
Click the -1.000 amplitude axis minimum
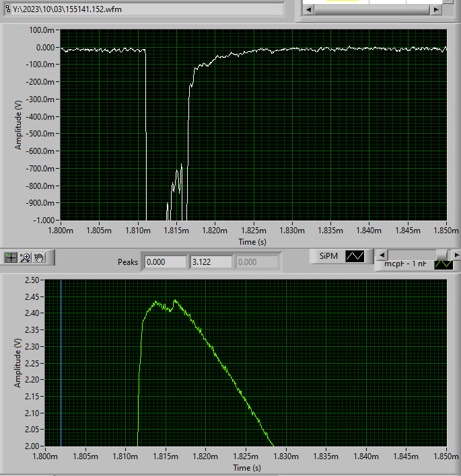pyautogui.click(x=44, y=220)
